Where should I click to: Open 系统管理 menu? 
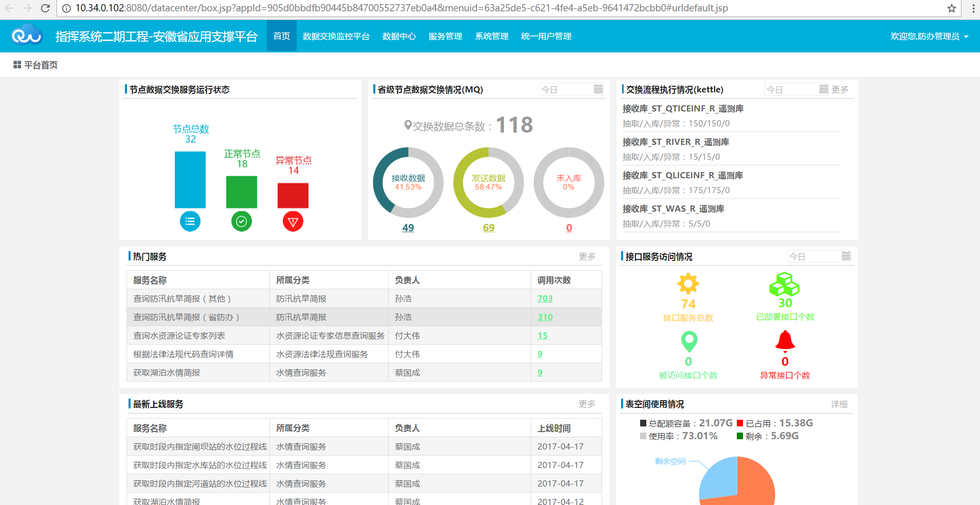coord(492,36)
